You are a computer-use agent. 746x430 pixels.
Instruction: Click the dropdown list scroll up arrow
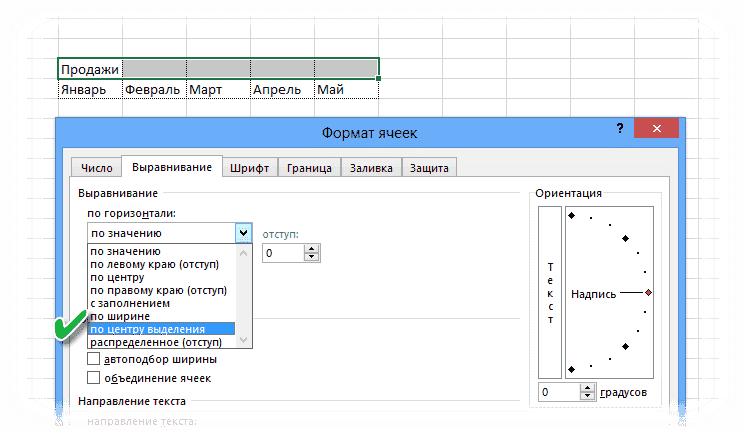pos(244,253)
